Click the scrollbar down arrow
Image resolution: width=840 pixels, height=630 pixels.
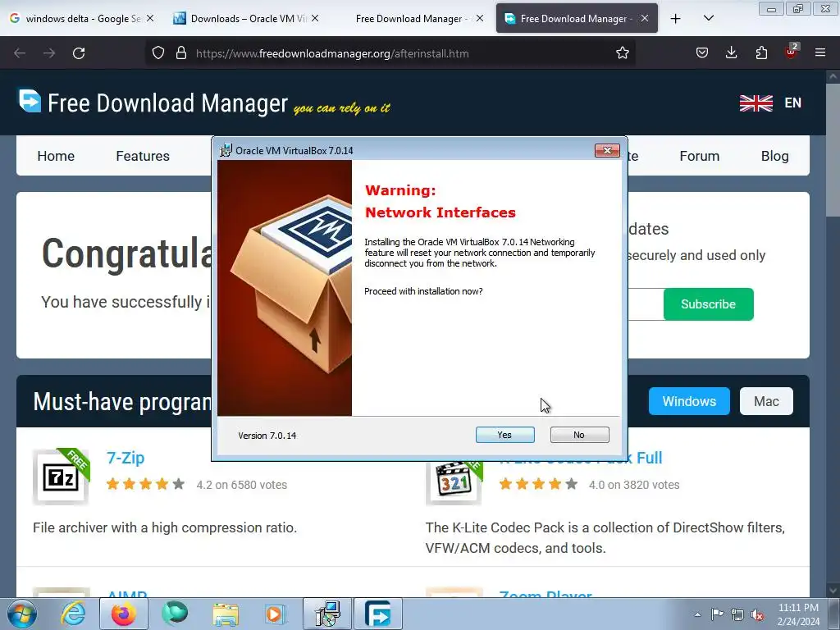pyautogui.click(x=833, y=591)
